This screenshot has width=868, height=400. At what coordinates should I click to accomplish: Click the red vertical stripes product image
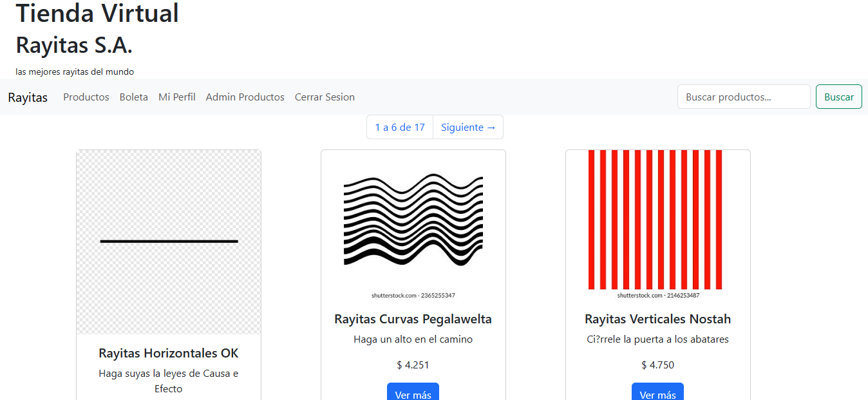pyautogui.click(x=658, y=225)
